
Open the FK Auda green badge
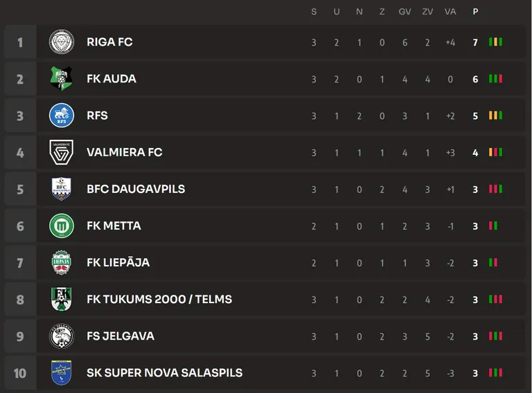point(62,78)
